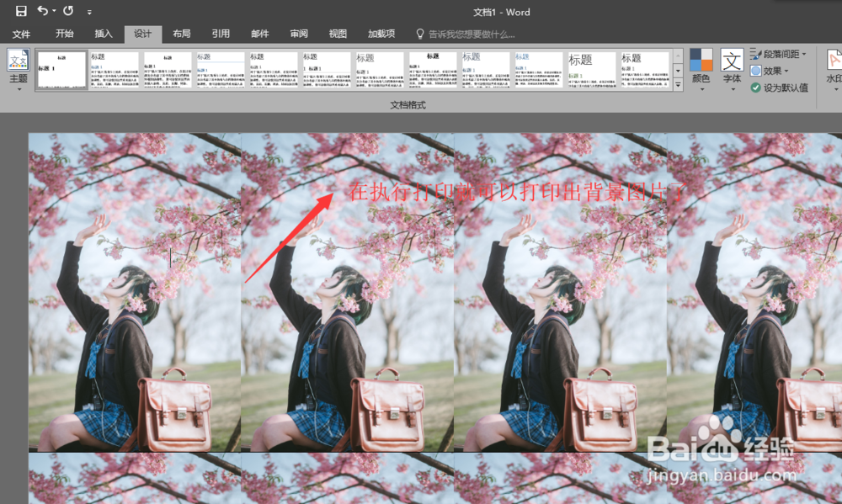Image resolution: width=842 pixels, height=504 pixels.
Task: Switch to the 邮件 Mailings tab
Action: pyautogui.click(x=260, y=34)
